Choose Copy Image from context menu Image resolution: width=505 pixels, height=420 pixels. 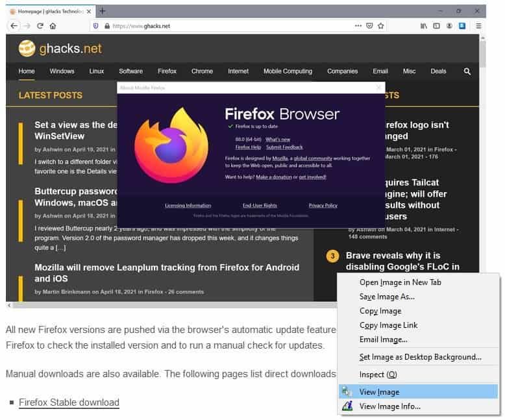point(419,311)
